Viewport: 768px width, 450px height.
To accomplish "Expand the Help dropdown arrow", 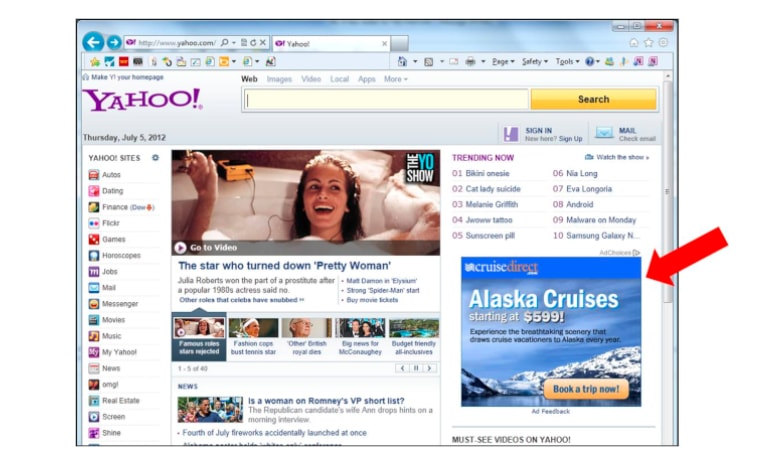I will pyautogui.click(x=598, y=62).
